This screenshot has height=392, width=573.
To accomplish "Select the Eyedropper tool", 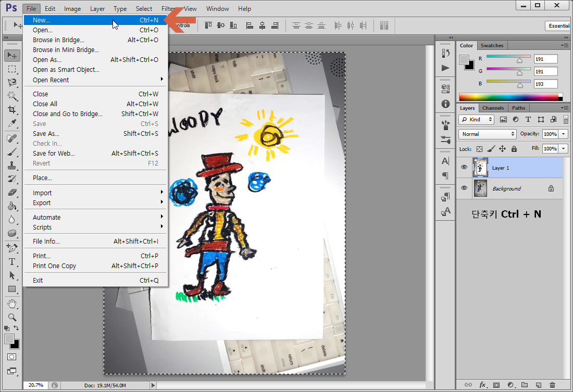I will pos(12,123).
